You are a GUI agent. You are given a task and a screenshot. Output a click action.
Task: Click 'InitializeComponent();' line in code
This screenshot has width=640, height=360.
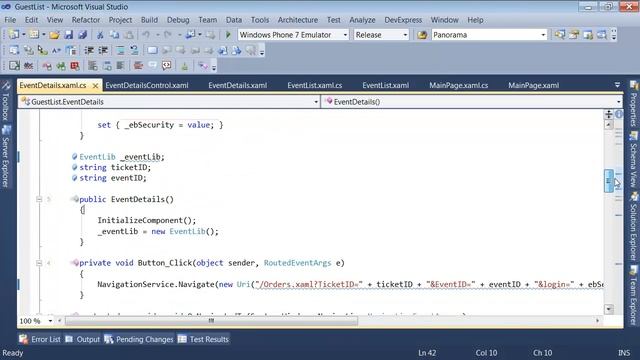(147, 220)
